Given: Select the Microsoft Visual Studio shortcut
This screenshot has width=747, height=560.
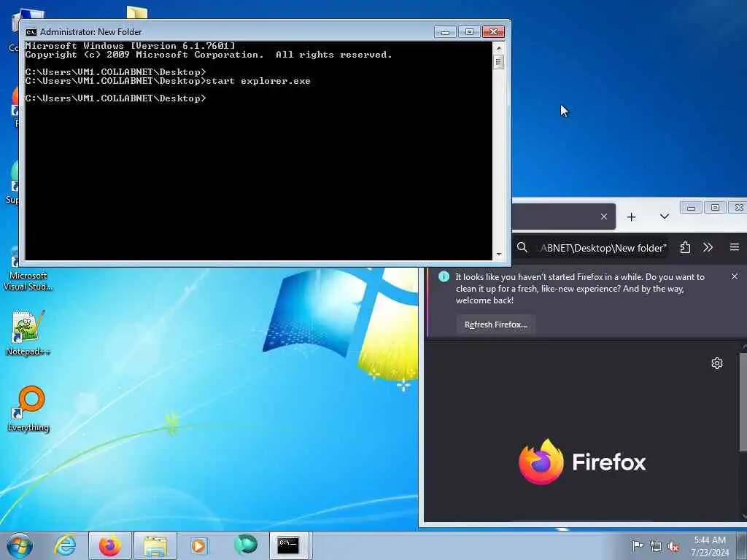Looking at the screenshot, I should coord(28,271).
